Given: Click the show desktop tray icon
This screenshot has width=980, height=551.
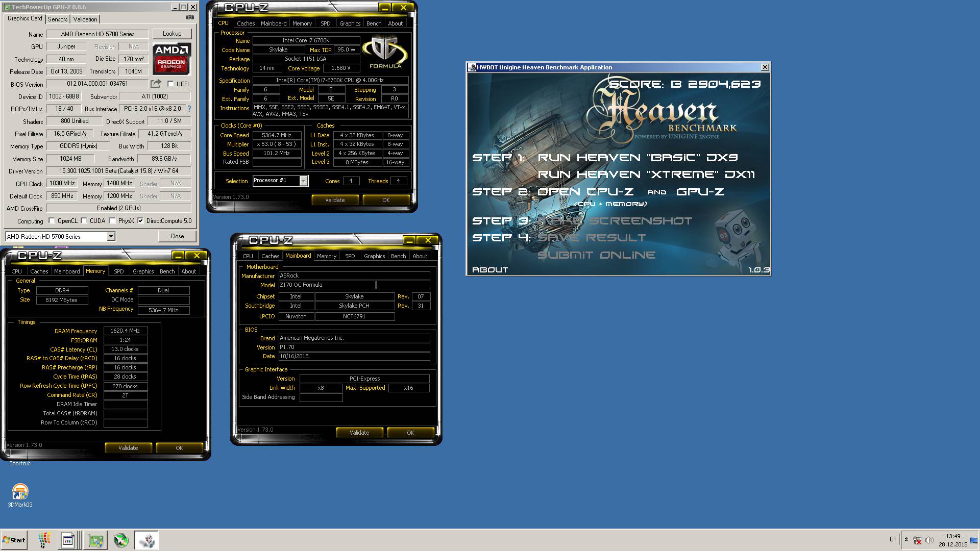Looking at the screenshot, I should (974, 540).
